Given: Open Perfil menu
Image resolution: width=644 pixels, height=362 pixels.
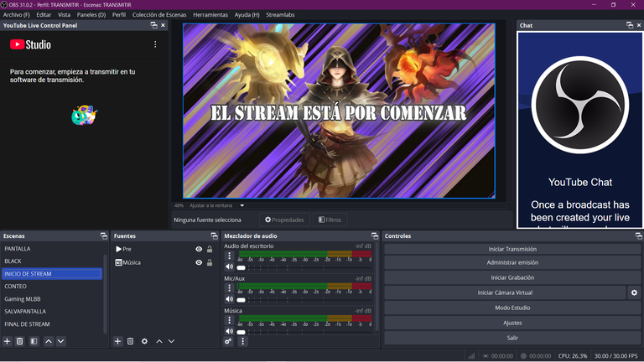Looking at the screenshot, I should click(x=119, y=15).
